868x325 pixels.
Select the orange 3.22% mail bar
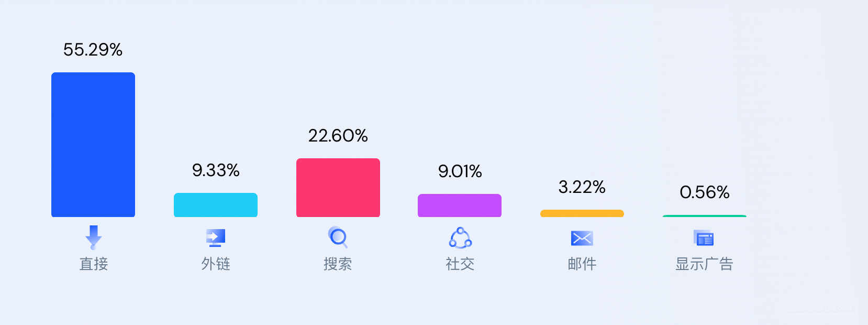pyautogui.click(x=582, y=213)
